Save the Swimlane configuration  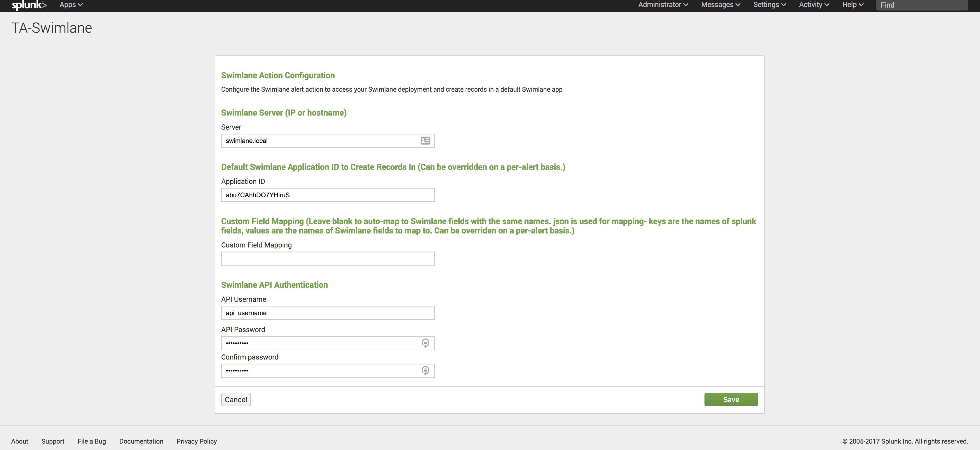coord(731,400)
